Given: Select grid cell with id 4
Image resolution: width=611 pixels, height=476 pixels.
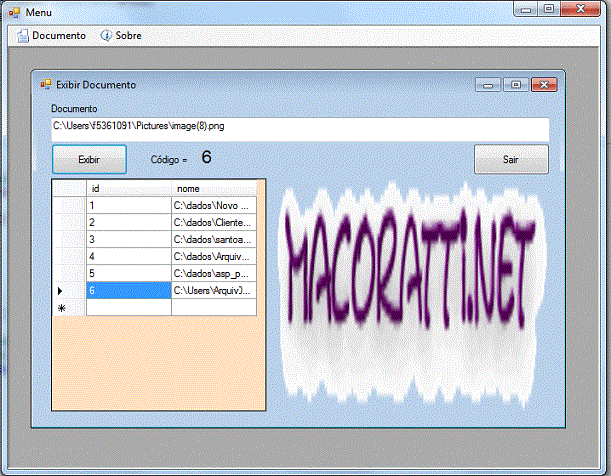Looking at the screenshot, I should 129,256.
